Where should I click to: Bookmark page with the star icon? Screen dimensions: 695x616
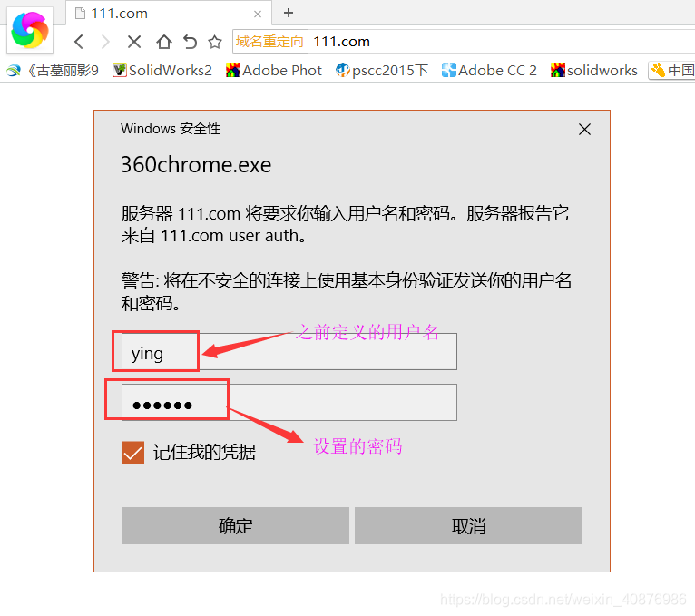215,42
